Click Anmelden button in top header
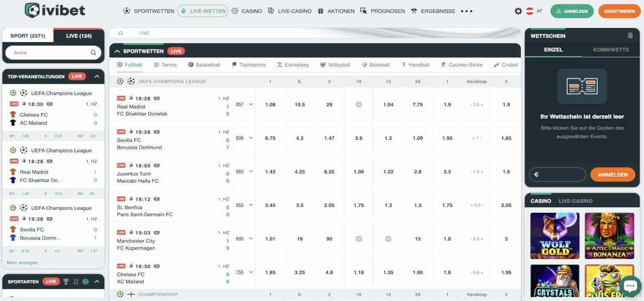Viewport: 644px width, 301px height. click(x=572, y=11)
